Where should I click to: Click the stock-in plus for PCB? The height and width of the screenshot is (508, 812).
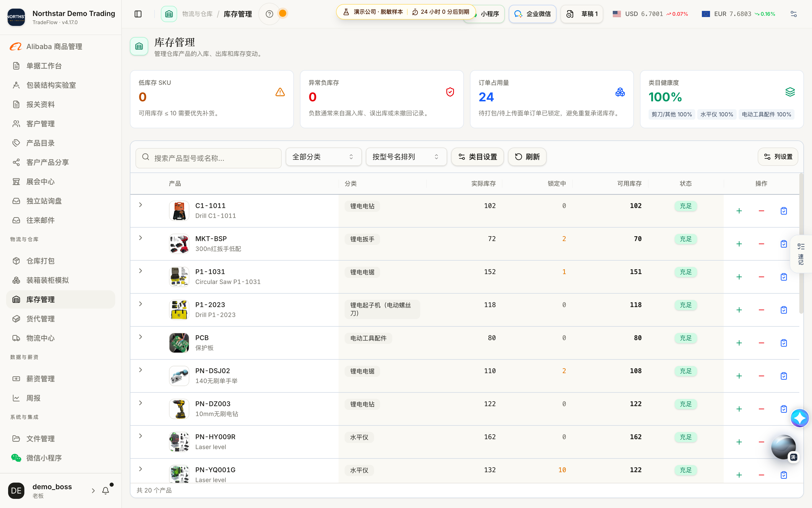(x=739, y=343)
